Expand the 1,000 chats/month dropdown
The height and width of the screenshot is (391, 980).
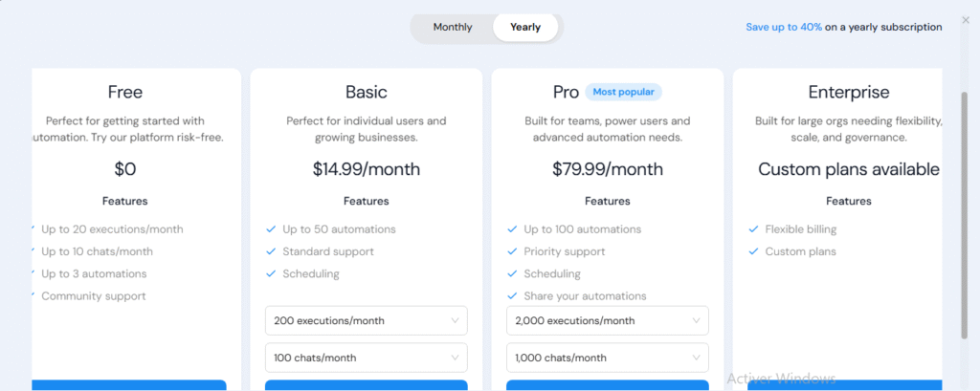[607, 358]
